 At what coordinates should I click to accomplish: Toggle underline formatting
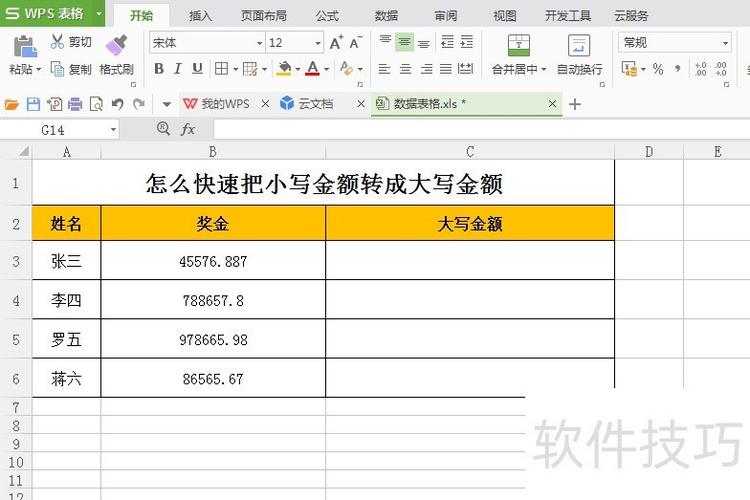(x=197, y=69)
